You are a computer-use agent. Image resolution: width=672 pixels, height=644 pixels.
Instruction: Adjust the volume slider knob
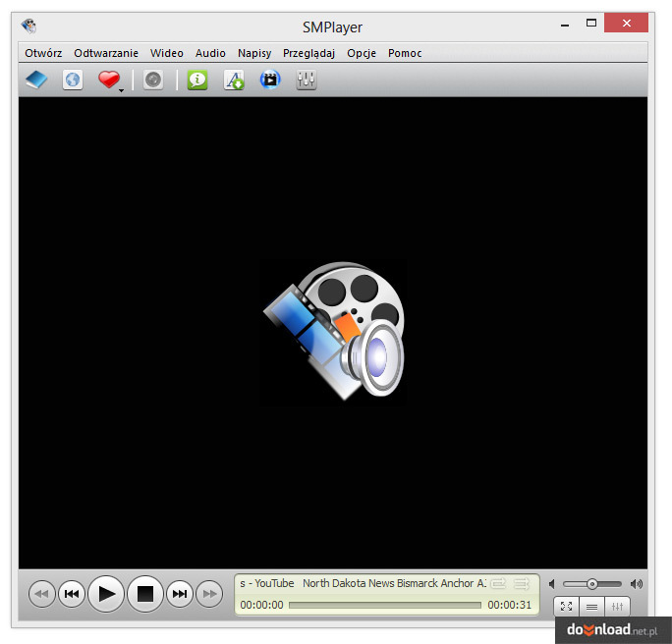(591, 584)
